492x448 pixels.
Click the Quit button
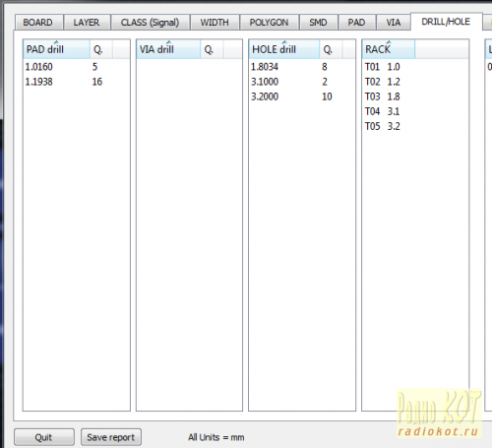pyautogui.click(x=44, y=437)
